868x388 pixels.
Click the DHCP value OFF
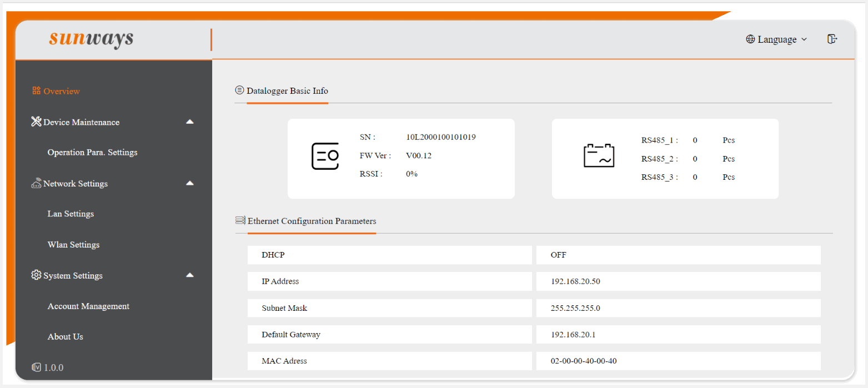point(559,255)
